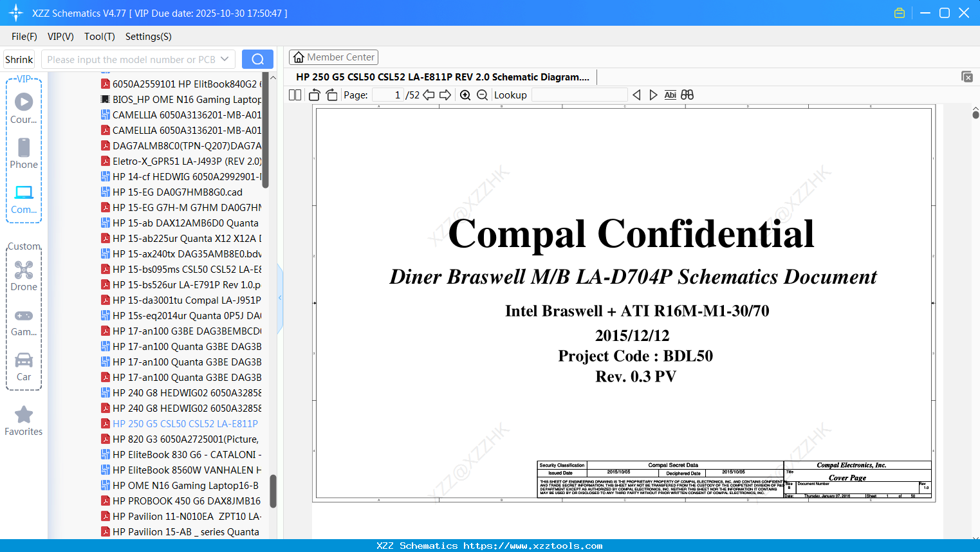Click the Lookup text field
Image resolution: width=980 pixels, height=552 pixels.
(579, 95)
